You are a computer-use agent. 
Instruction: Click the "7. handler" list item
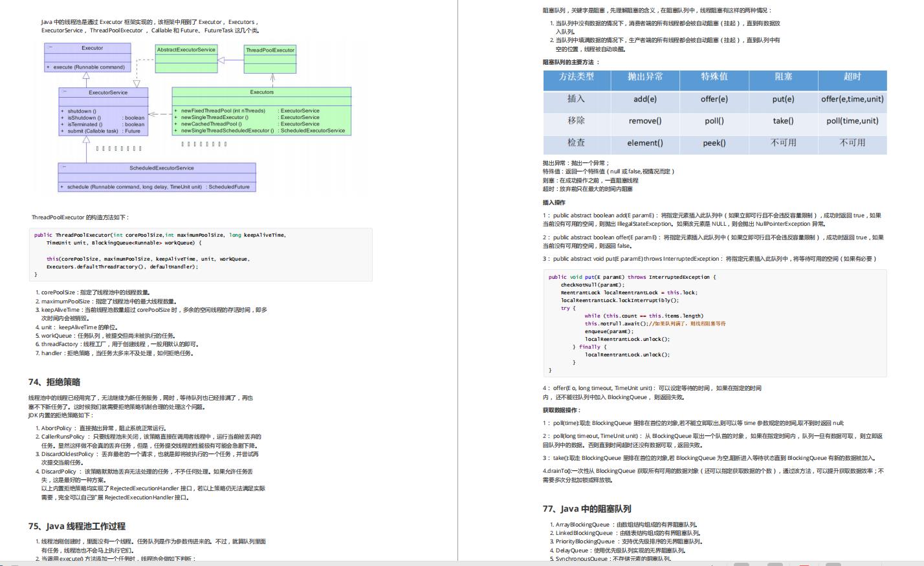(115, 353)
